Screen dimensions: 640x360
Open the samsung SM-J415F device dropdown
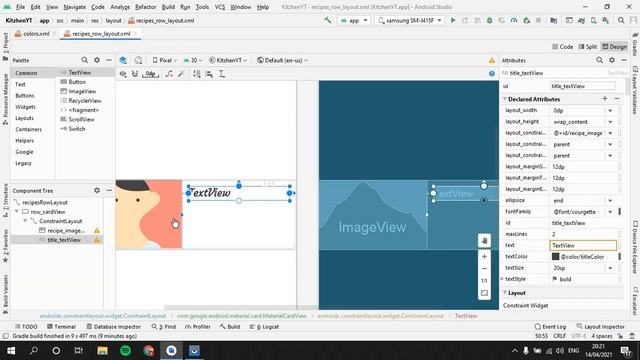coord(409,20)
